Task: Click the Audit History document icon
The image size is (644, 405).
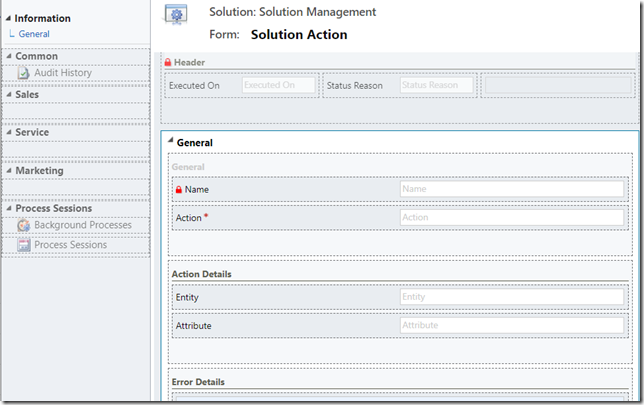Action: (23, 73)
